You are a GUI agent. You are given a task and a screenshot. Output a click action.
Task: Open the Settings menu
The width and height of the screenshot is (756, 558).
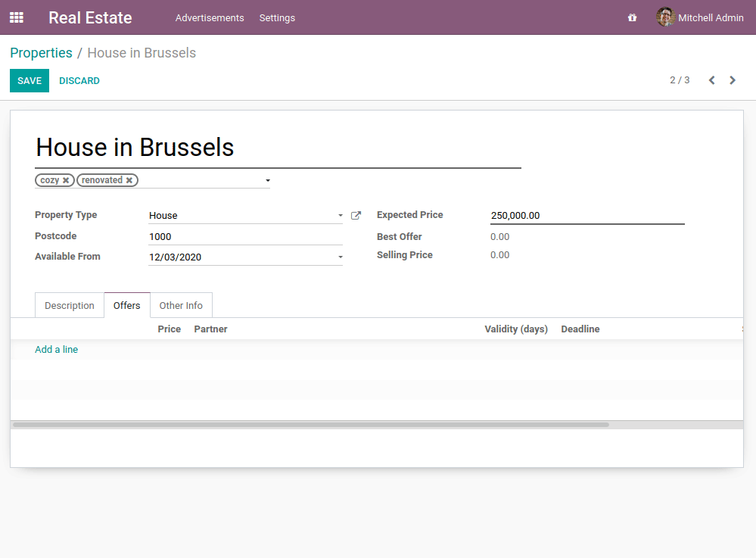(x=277, y=17)
